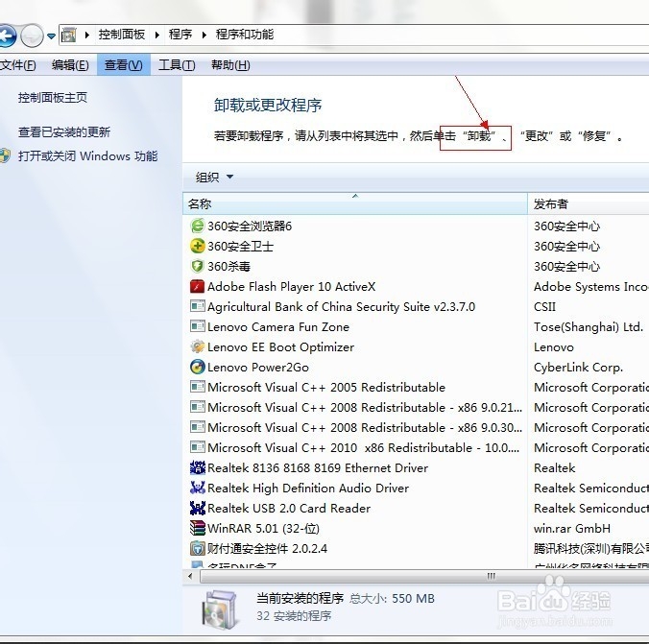Select Microsoft Visual C++ 2005 Redistributable entry
The image size is (649, 644).
[326, 388]
